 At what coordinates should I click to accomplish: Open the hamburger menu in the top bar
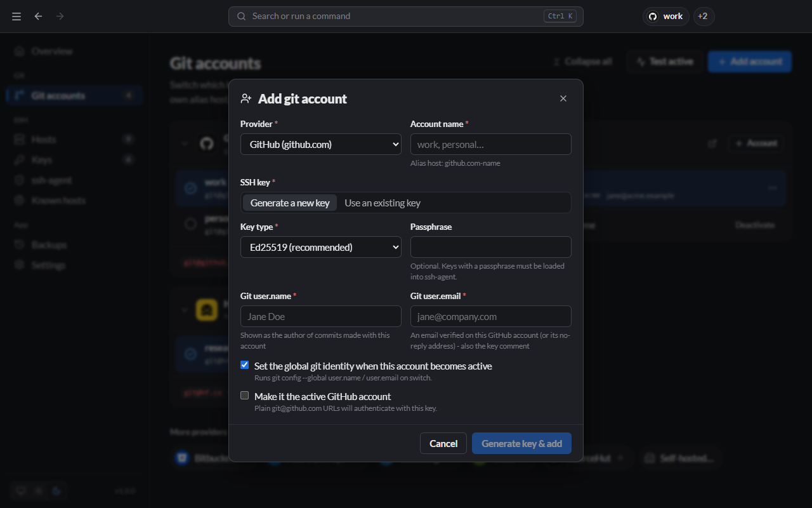point(16,16)
